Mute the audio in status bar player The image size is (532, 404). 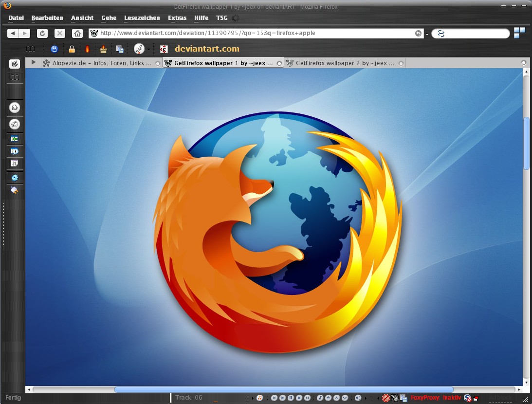[358, 398]
